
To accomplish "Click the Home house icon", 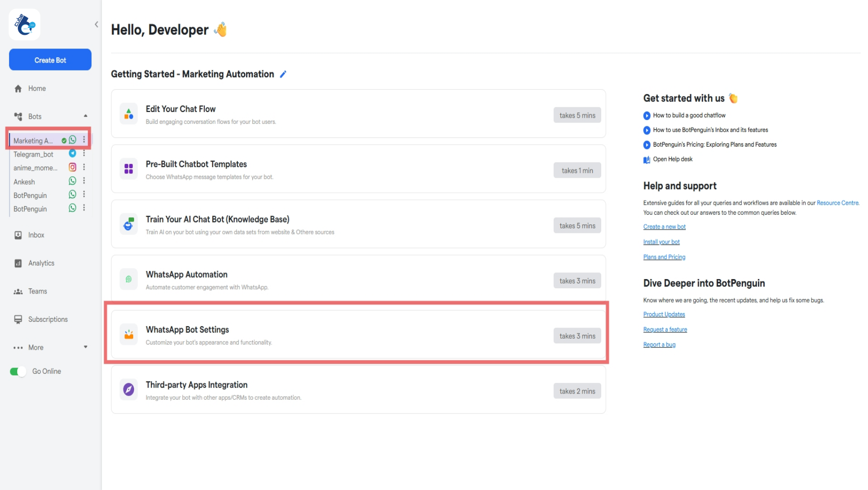I will pos(18,88).
